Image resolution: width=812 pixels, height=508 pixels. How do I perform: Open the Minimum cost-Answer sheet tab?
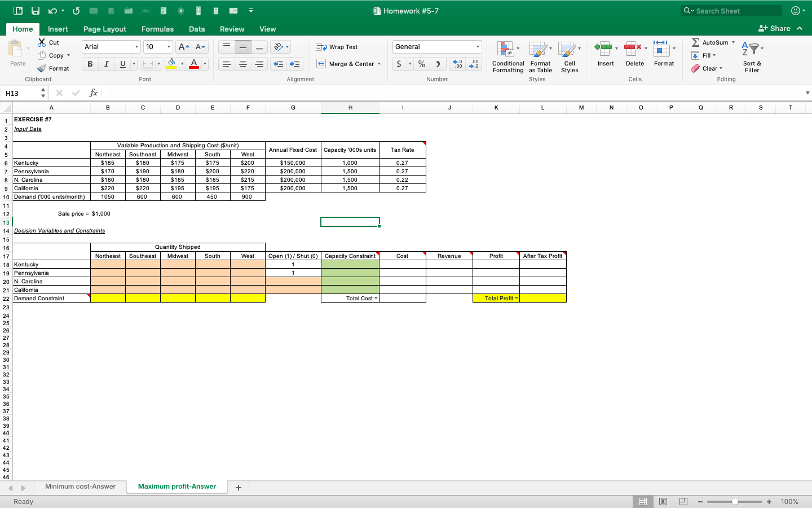point(80,486)
